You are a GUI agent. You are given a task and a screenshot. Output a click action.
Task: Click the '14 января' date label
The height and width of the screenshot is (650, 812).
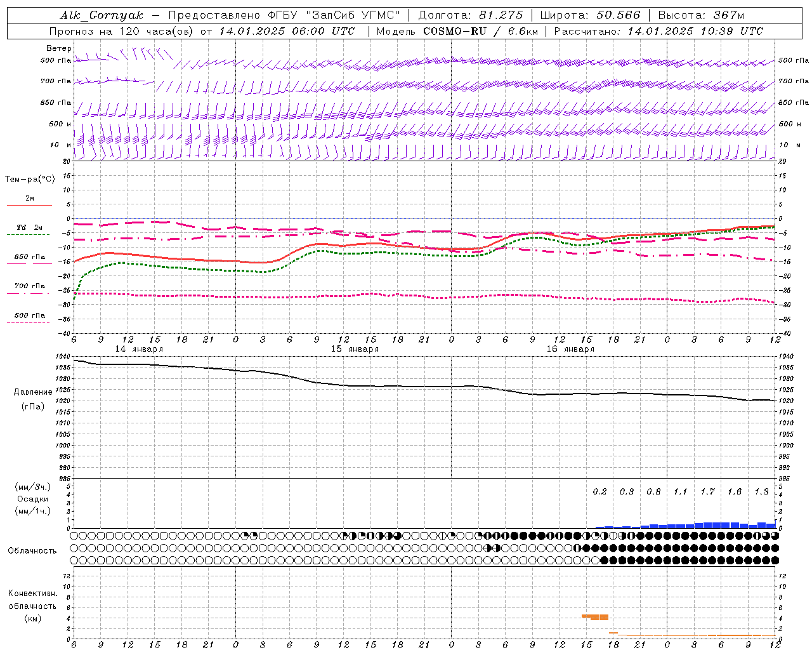tap(139, 349)
